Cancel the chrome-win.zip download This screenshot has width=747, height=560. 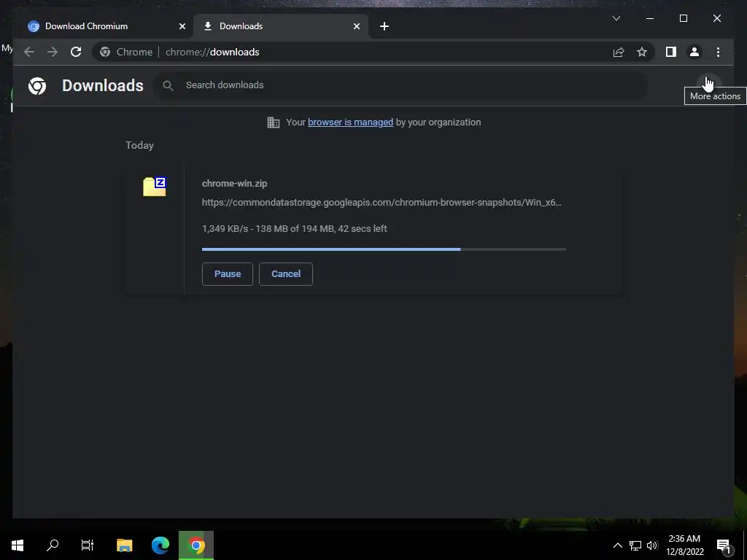pyautogui.click(x=286, y=274)
